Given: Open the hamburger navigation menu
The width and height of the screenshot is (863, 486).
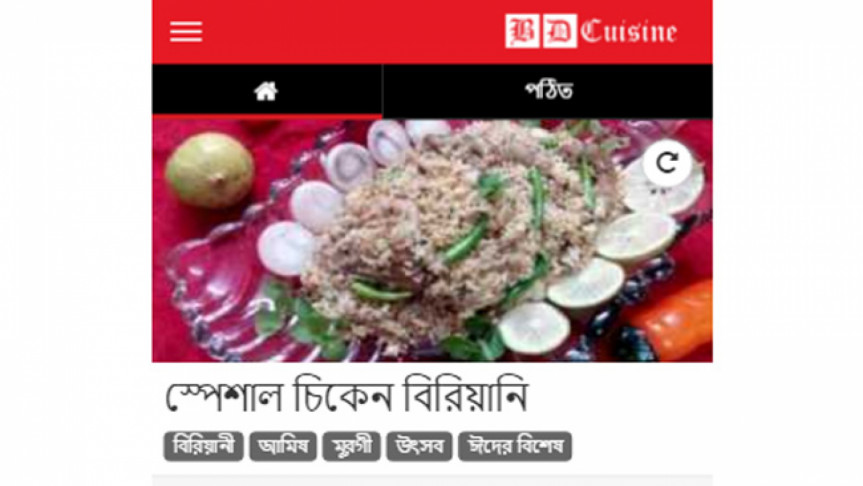Looking at the screenshot, I should tap(186, 31).
